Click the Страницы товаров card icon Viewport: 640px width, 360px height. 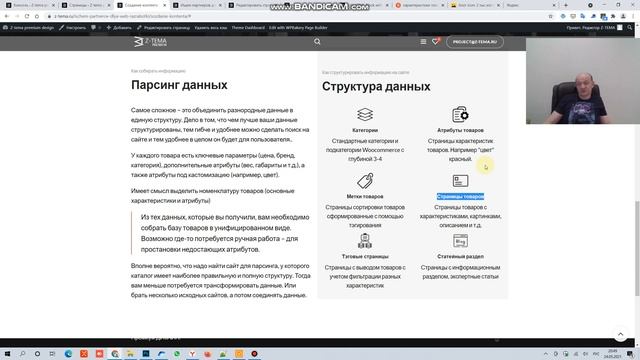pyautogui.click(x=460, y=181)
